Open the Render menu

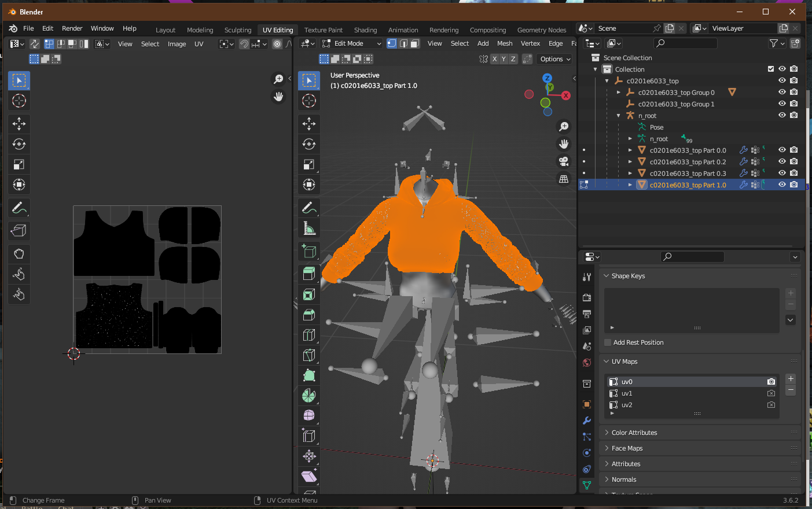click(72, 28)
